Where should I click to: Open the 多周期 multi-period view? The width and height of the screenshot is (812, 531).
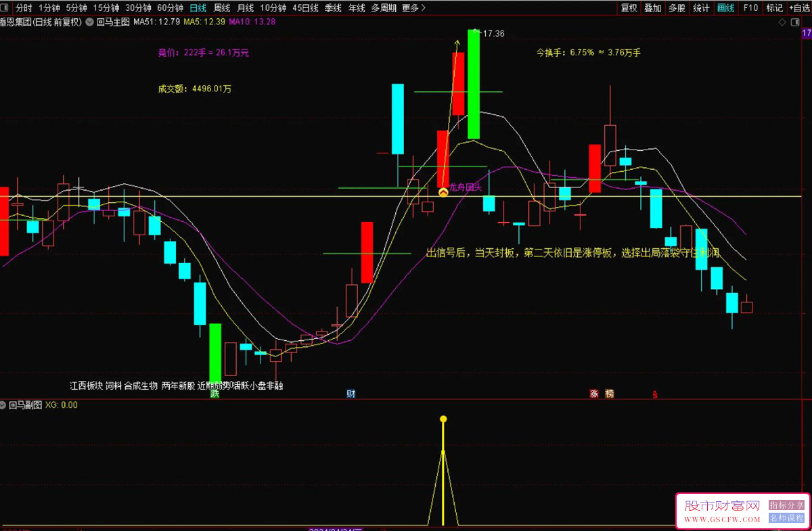[384, 8]
